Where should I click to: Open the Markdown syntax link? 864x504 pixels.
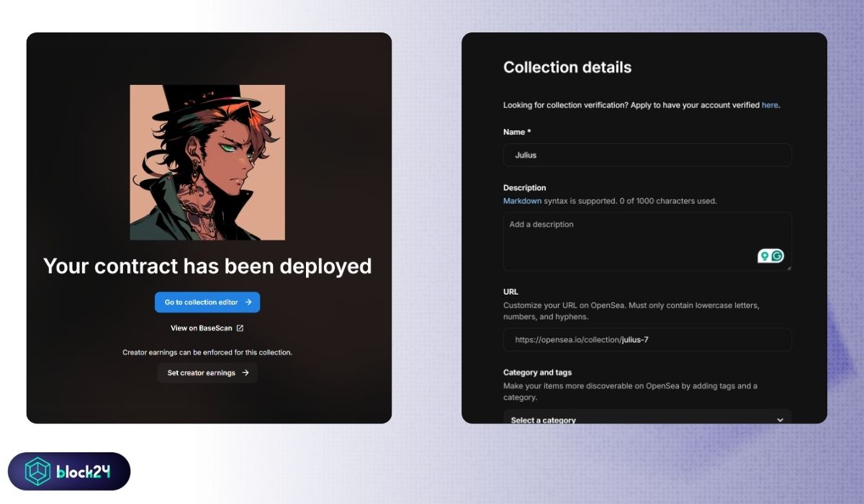(522, 201)
